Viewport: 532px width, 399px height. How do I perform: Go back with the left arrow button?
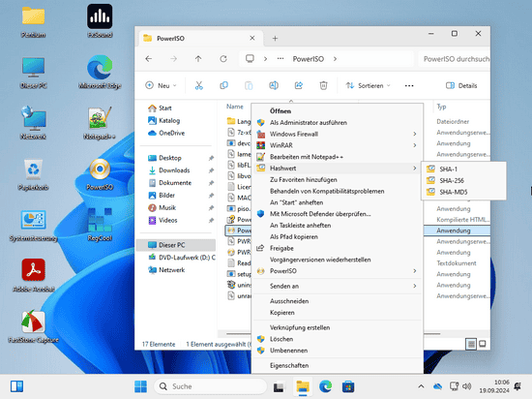point(149,59)
